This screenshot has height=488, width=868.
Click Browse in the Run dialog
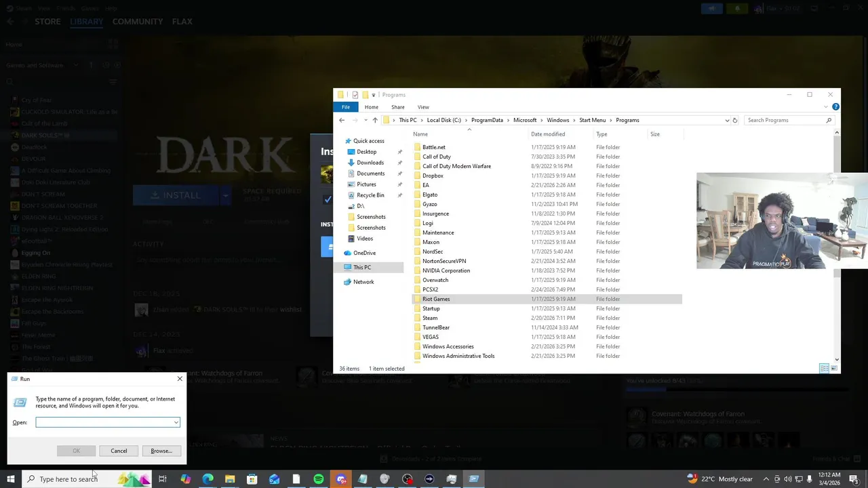pos(161,451)
